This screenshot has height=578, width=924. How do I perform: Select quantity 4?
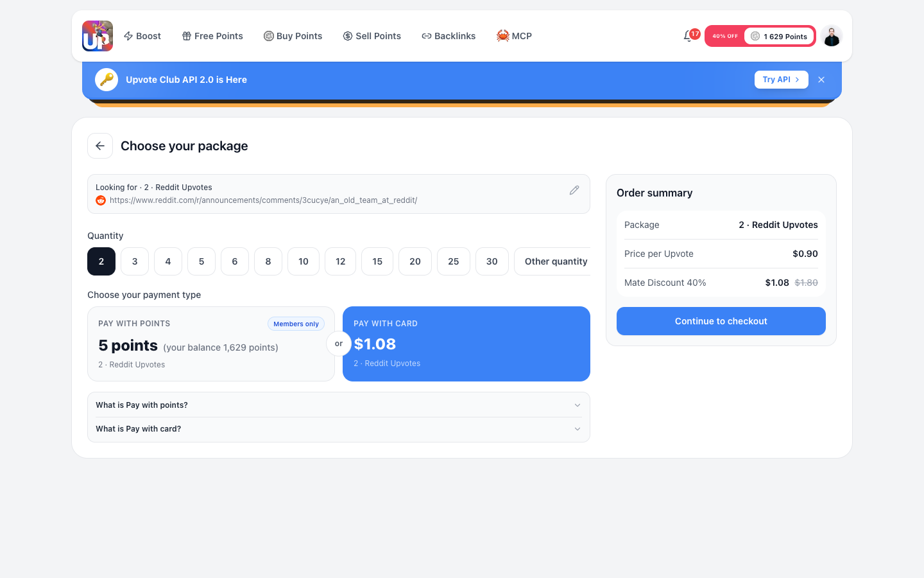coord(168,261)
